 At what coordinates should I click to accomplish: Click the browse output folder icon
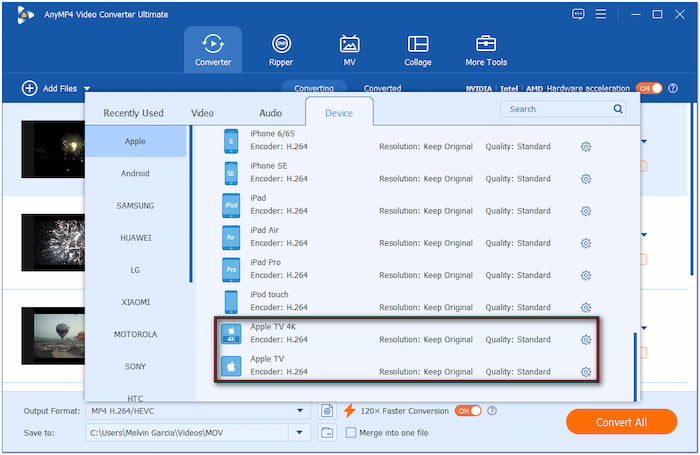(327, 432)
